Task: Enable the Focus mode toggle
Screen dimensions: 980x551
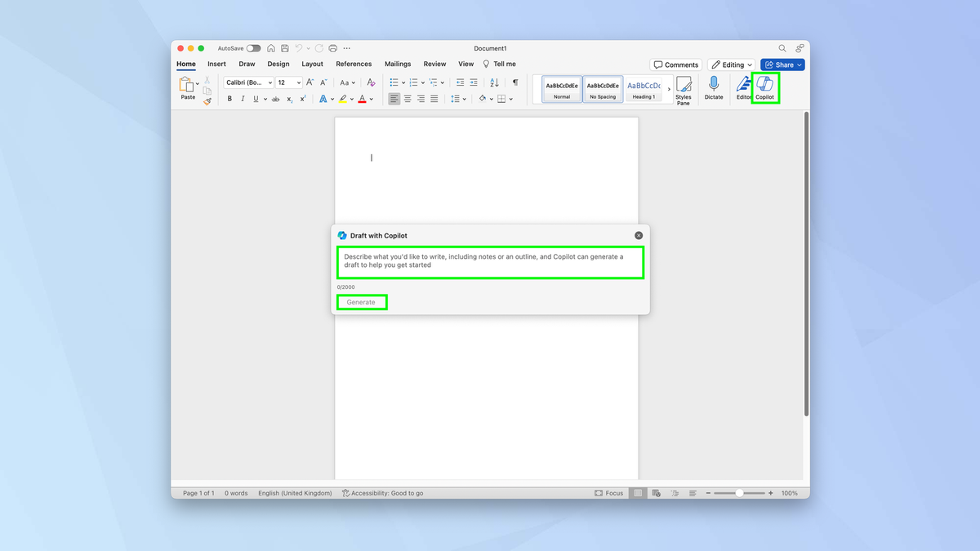Action: point(608,493)
